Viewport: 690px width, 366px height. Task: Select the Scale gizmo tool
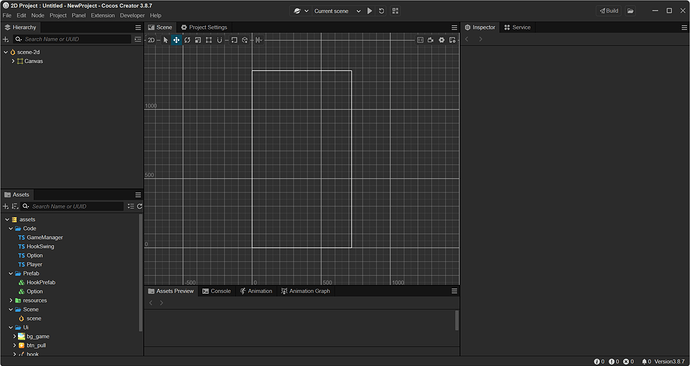[198, 40]
